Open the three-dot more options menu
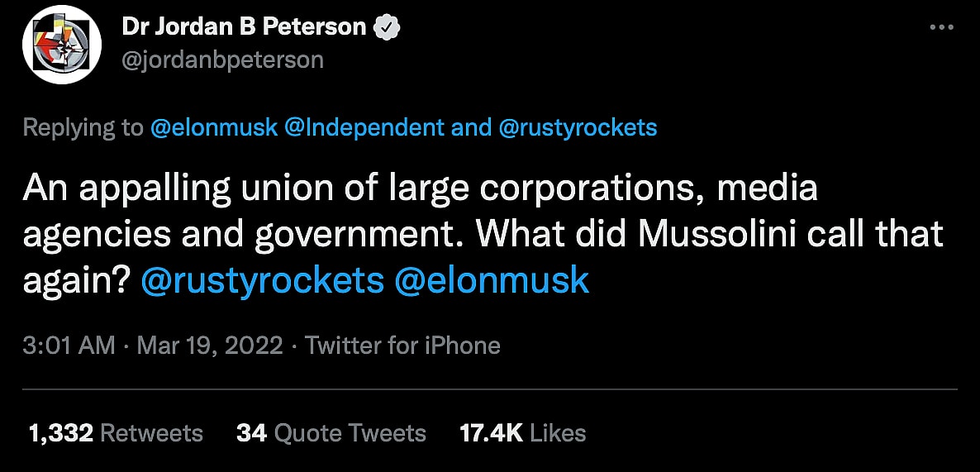980x472 pixels. coord(941,26)
